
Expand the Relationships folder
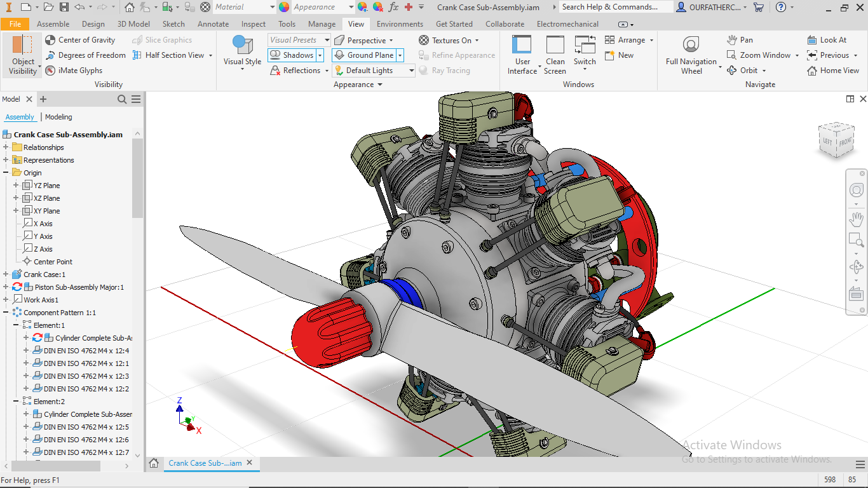[6, 147]
